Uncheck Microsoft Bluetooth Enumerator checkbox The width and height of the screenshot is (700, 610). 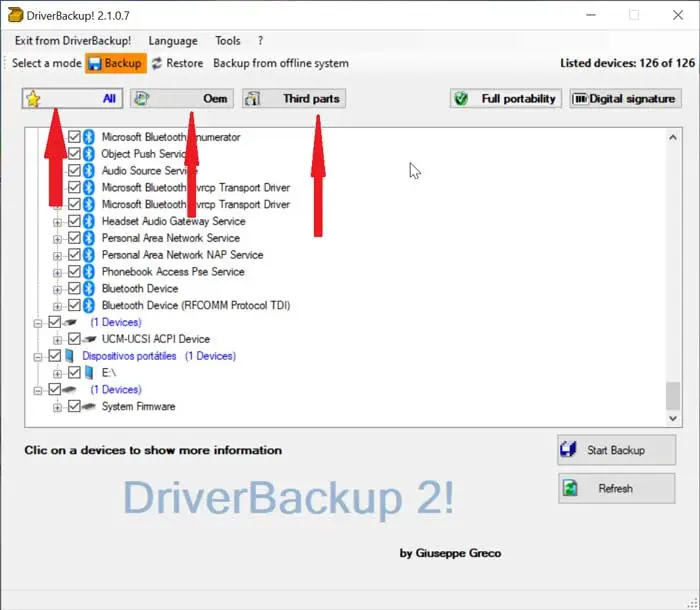click(74, 137)
